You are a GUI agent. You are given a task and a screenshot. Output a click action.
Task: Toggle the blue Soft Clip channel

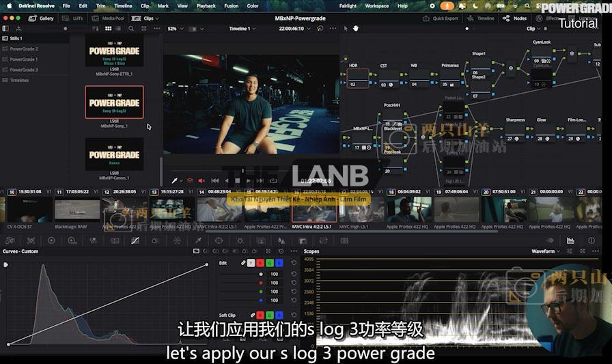click(279, 316)
